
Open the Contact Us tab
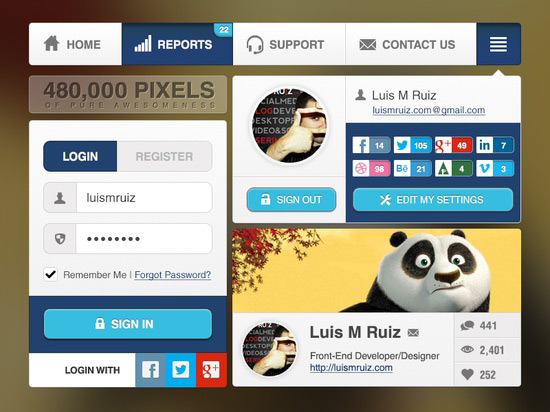tap(411, 44)
